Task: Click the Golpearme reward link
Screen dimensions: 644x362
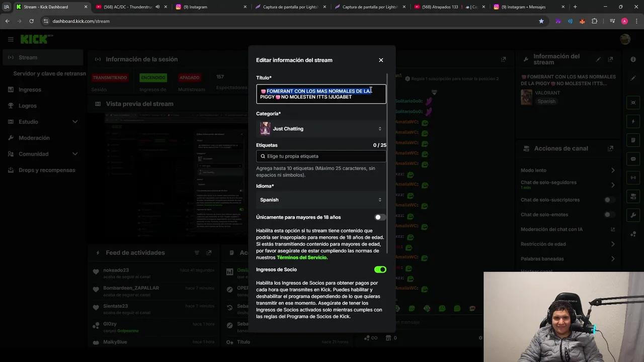Action: (128, 331)
